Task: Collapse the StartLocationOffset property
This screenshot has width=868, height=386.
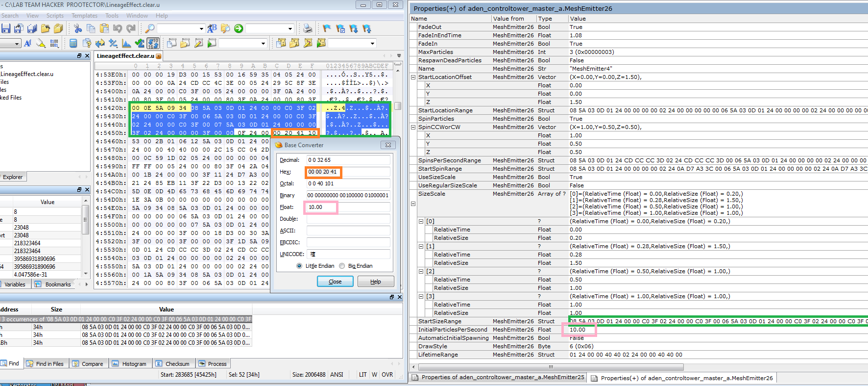Action: (413, 77)
